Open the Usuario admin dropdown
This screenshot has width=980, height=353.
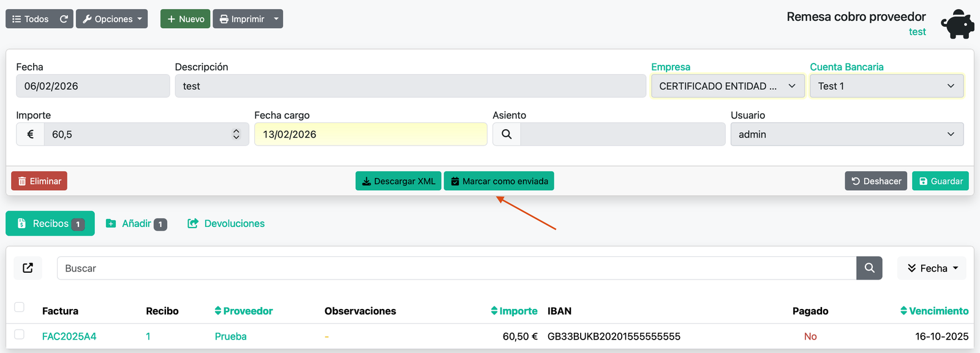coord(847,134)
